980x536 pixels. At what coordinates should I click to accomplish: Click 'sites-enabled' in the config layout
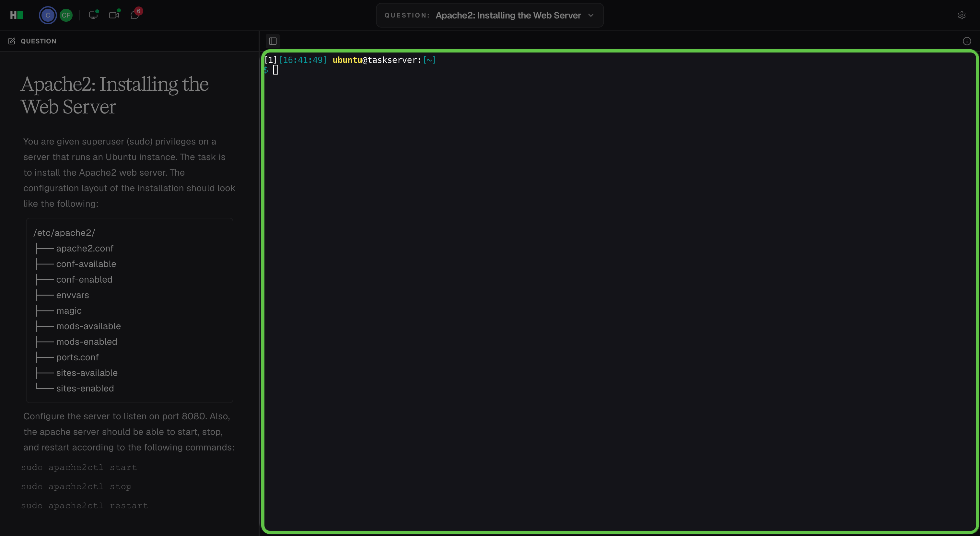point(85,389)
